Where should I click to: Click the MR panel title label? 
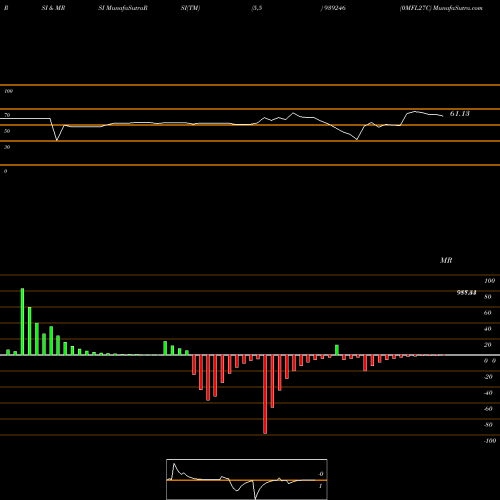[446, 260]
